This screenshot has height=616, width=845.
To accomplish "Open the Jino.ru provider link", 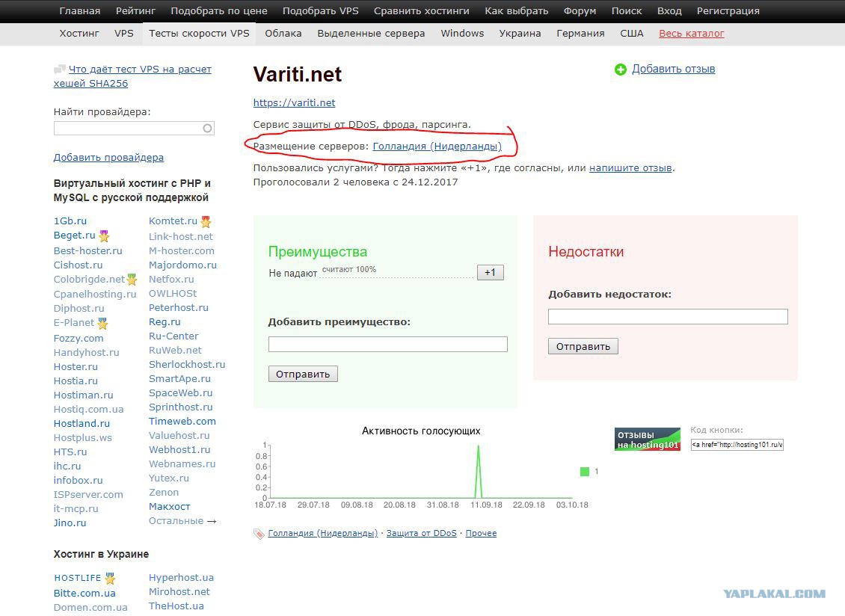I will pos(70,523).
